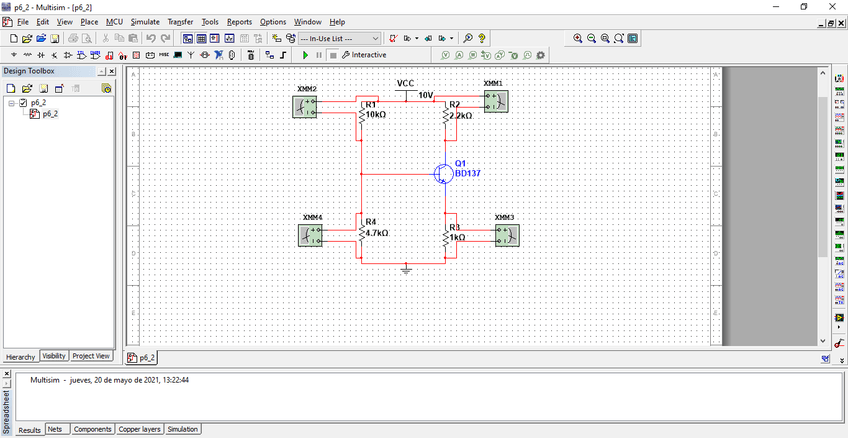Click the Undo arrow icon
This screenshot has height=438, width=848.
(x=151, y=38)
